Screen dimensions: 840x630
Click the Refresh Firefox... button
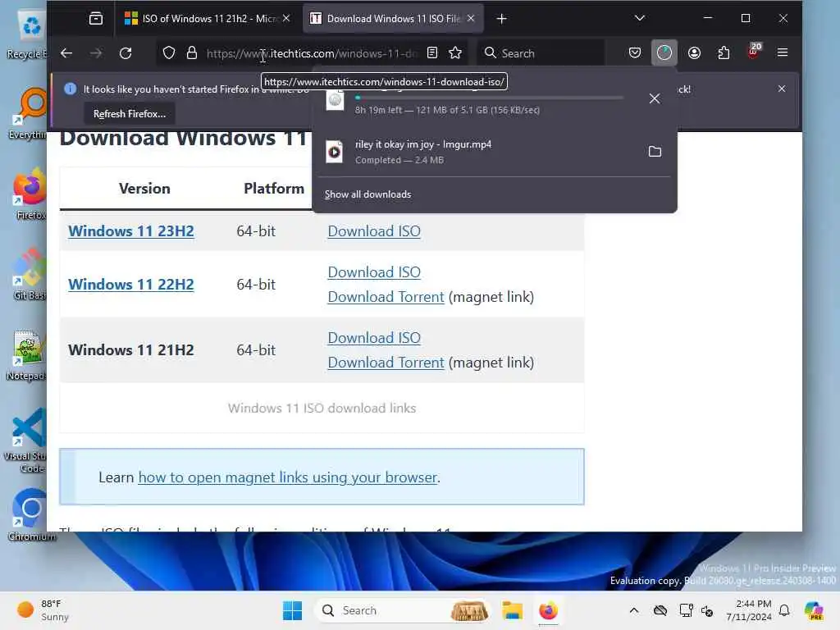[130, 114]
